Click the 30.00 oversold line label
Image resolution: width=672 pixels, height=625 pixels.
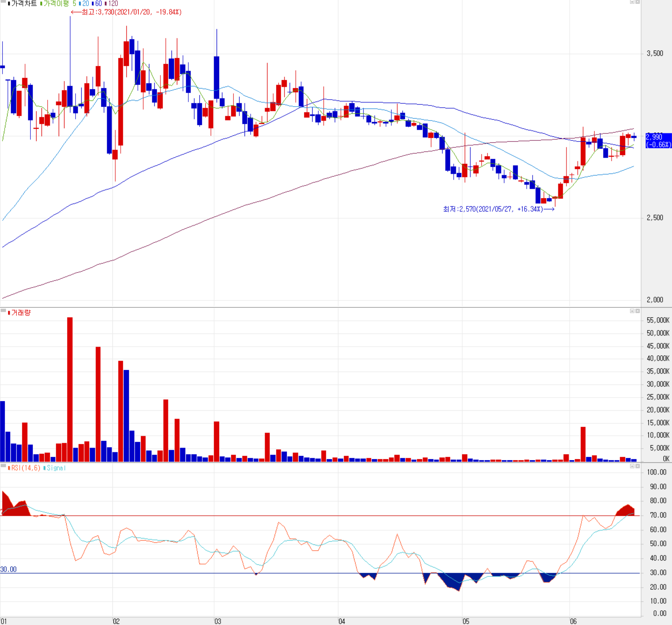click(9, 570)
